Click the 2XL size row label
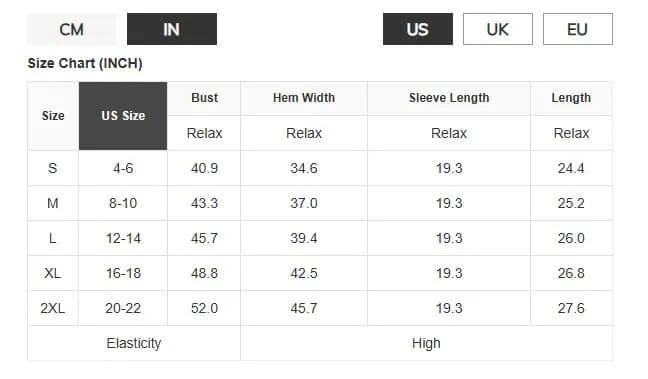Viewport: 648px width, 379px height. (x=52, y=308)
